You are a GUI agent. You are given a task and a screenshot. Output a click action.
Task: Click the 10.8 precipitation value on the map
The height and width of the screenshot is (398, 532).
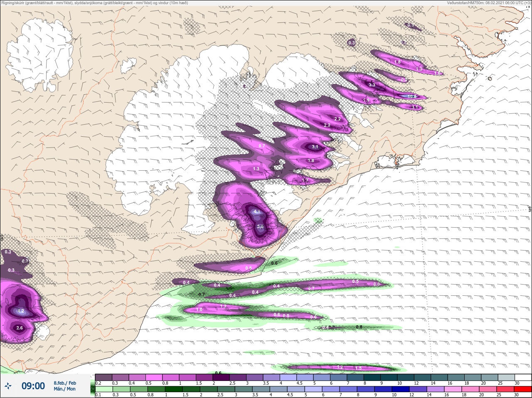pyautogui.click(x=412, y=96)
